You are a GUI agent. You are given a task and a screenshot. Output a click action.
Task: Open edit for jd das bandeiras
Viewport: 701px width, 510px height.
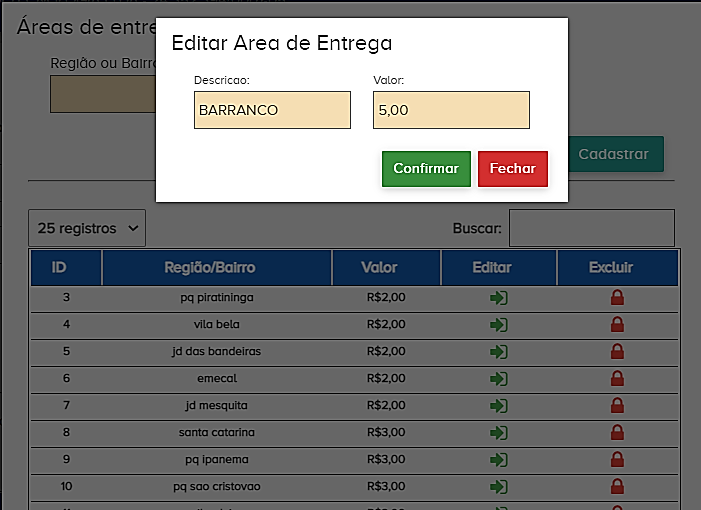pos(498,352)
